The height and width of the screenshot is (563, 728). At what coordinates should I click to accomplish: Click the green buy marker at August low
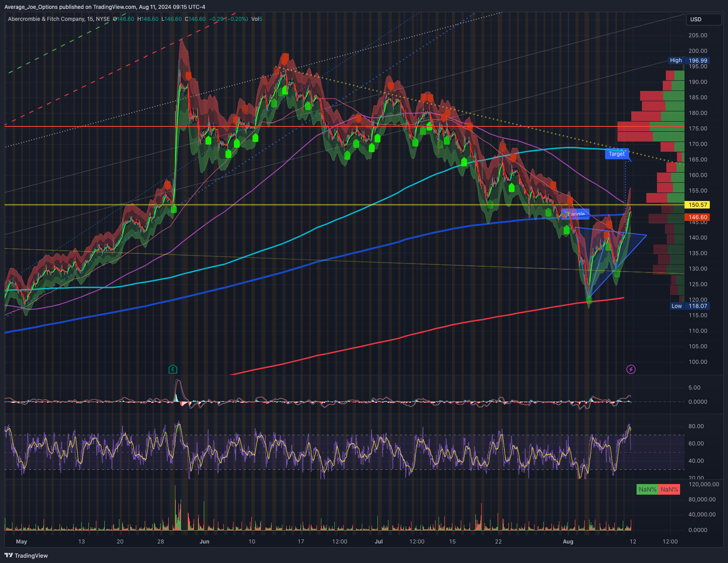point(589,301)
